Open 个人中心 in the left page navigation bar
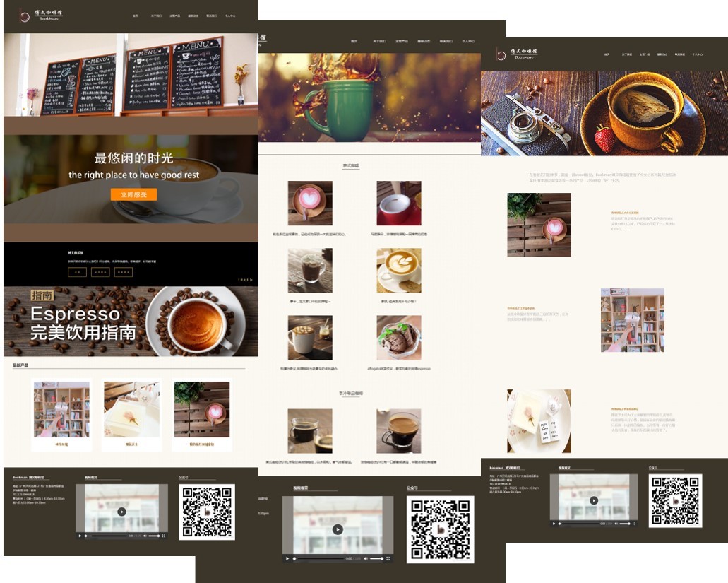Screen dimensions: 728x583 [230, 16]
